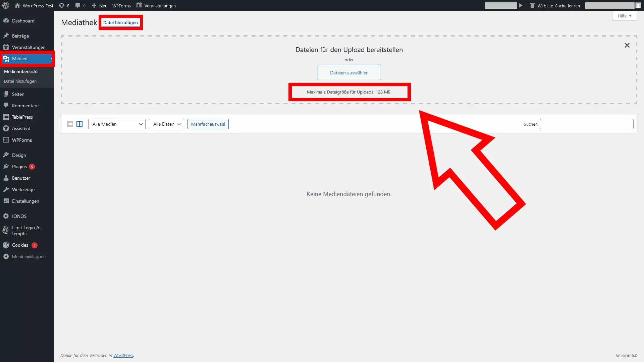Click 'Keine Mediendateien gefunden.' text
Screen dimensions: 644x362
349,194
